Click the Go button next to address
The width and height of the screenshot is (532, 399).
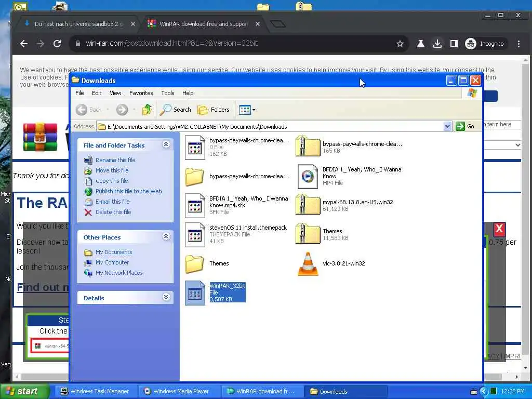[465, 126]
